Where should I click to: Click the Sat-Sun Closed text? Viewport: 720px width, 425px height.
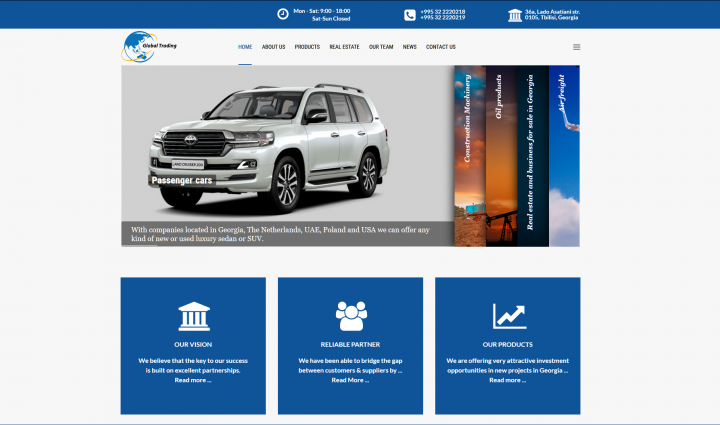(x=331, y=19)
